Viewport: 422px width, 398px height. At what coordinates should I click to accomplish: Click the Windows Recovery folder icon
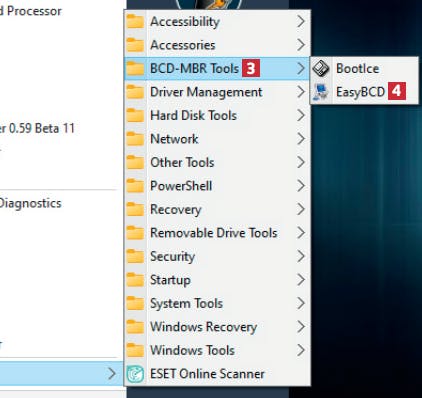[135, 327]
